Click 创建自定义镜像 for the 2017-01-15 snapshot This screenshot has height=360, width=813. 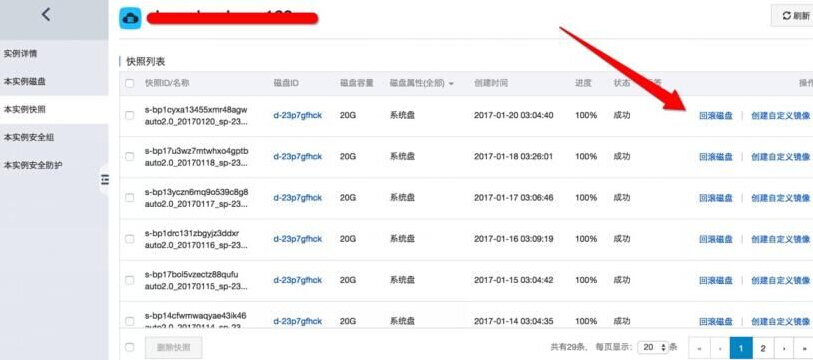780,280
